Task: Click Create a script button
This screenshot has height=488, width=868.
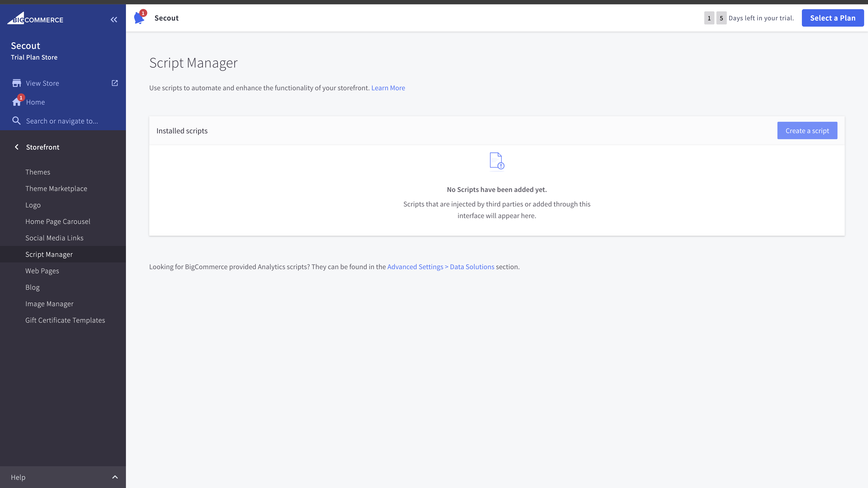Action: click(x=807, y=131)
